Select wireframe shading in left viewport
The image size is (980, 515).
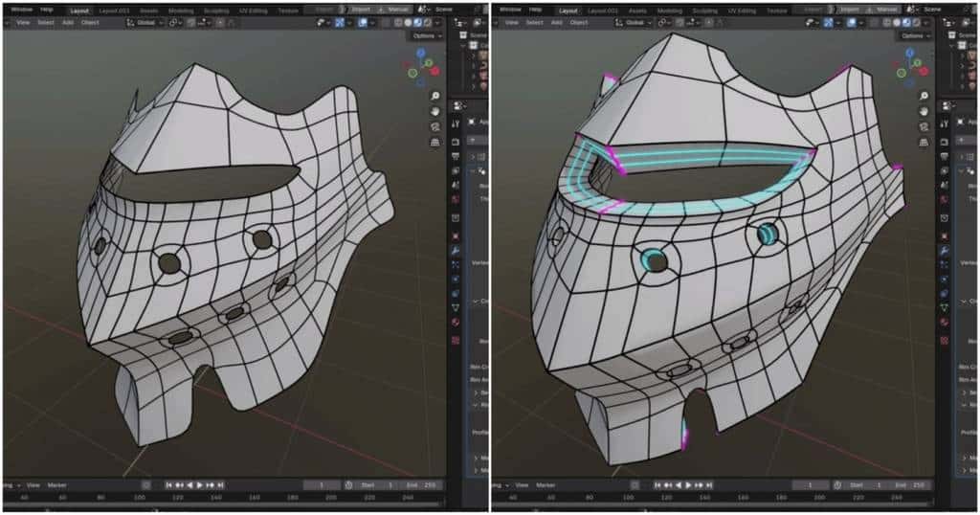(x=398, y=23)
